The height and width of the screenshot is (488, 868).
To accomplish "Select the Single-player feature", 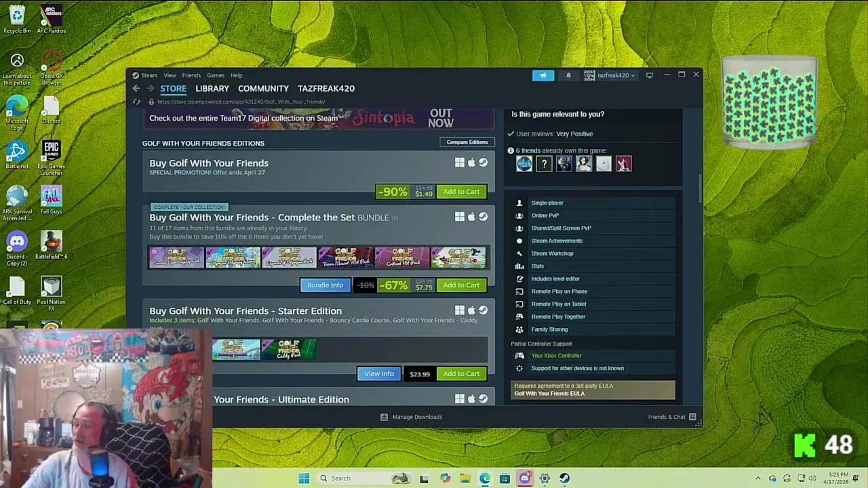I will [593, 203].
